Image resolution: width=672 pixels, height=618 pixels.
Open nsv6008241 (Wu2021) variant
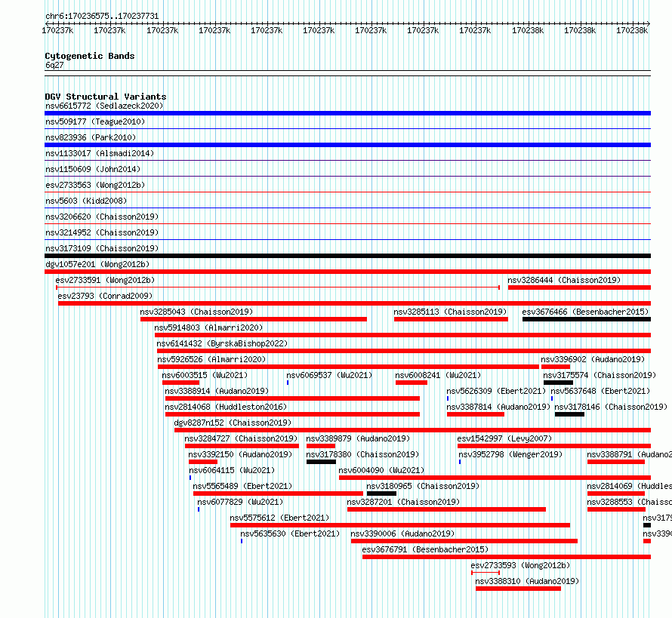pos(438,375)
